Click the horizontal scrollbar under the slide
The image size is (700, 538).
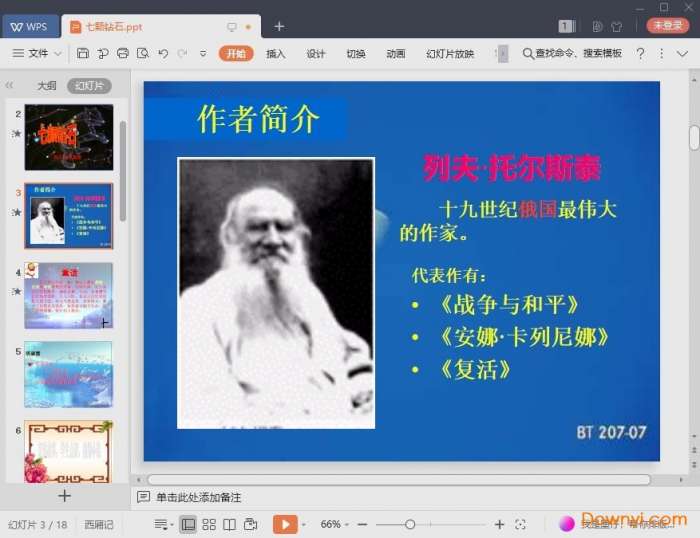pyautogui.click(x=399, y=480)
